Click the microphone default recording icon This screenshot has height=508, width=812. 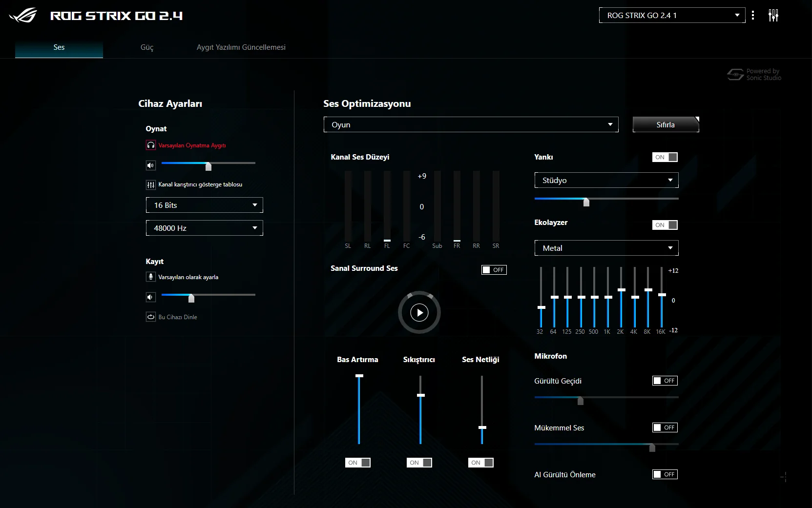pos(151,277)
